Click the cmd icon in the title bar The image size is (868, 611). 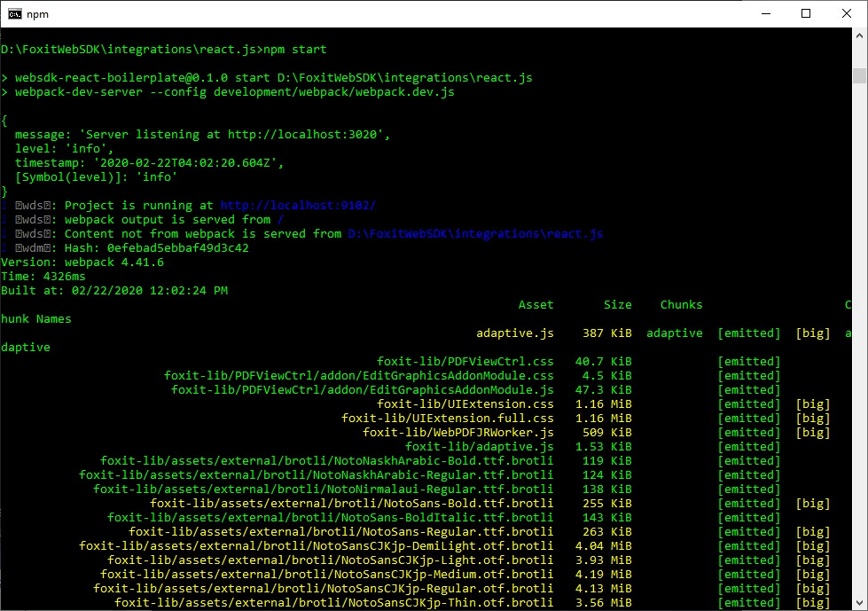pos(15,14)
